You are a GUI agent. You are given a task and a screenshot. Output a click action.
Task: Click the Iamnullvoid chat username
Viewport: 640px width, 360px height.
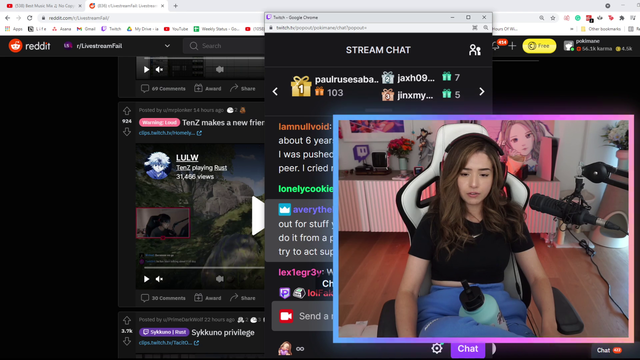click(304, 127)
